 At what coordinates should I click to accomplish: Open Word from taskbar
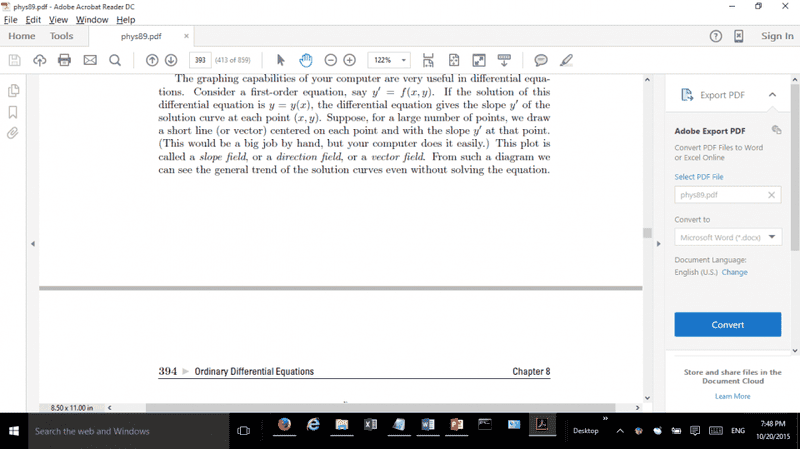[428, 425]
